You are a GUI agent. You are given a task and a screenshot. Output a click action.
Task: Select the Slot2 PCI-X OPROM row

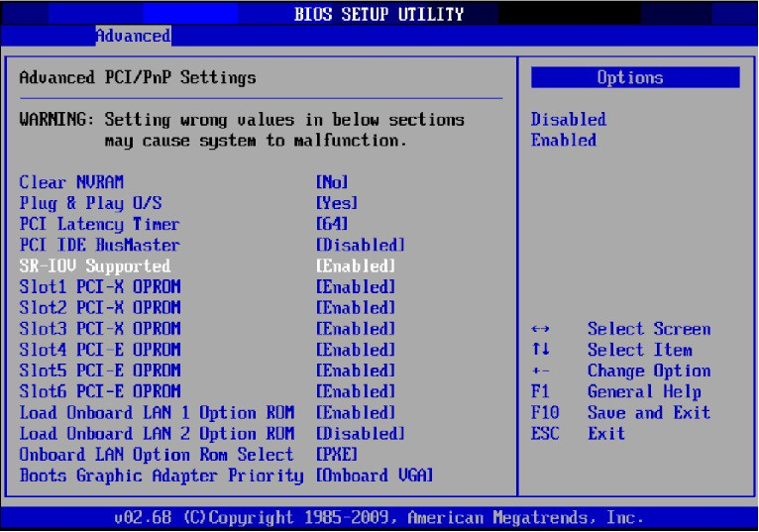click(100, 307)
